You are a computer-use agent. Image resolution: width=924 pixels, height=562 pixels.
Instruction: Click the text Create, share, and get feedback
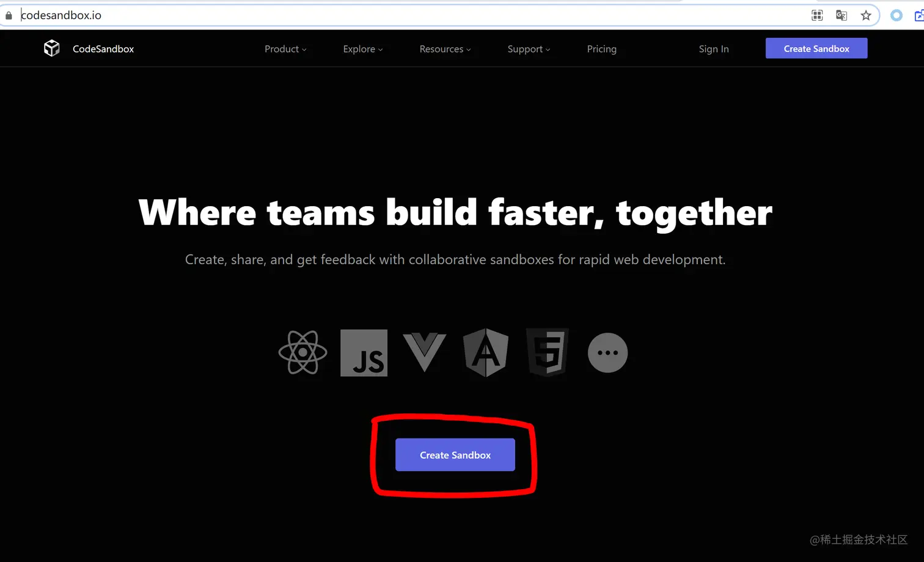point(280,260)
